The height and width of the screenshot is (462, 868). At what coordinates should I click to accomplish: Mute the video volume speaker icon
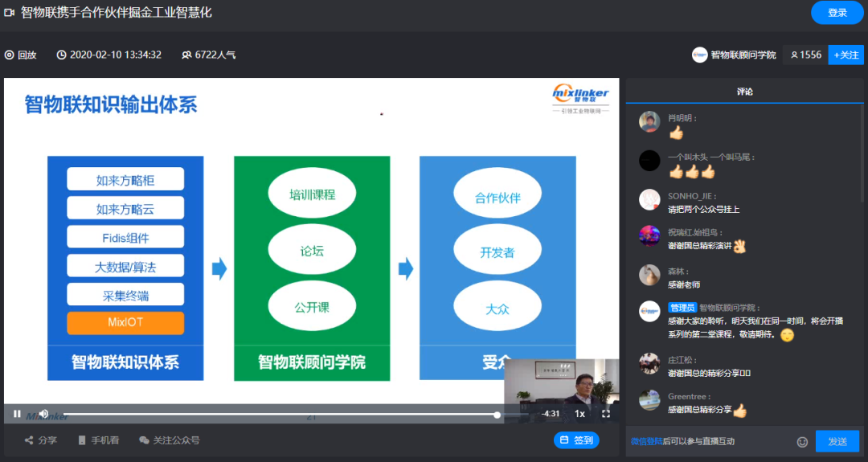[43, 414]
